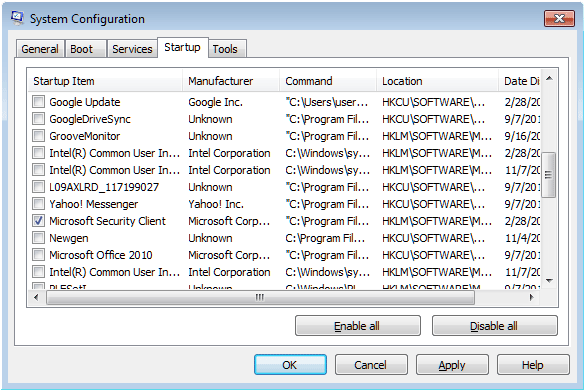This screenshot has width=585, height=391.
Task: Select the Google Update row name
Action: tap(85, 102)
